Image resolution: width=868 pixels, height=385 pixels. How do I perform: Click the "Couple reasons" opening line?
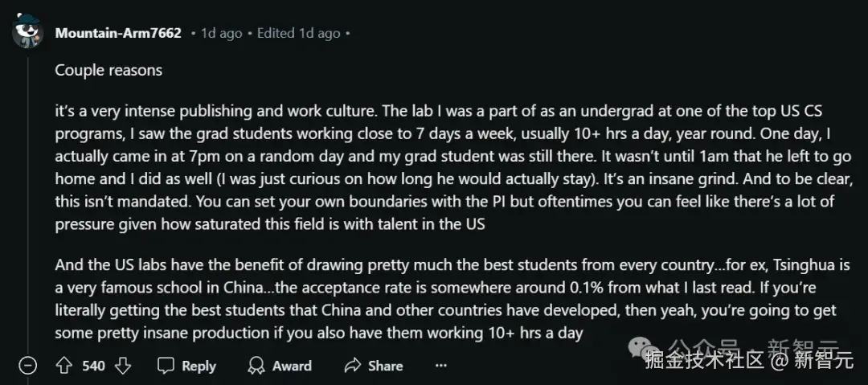tap(108, 70)
